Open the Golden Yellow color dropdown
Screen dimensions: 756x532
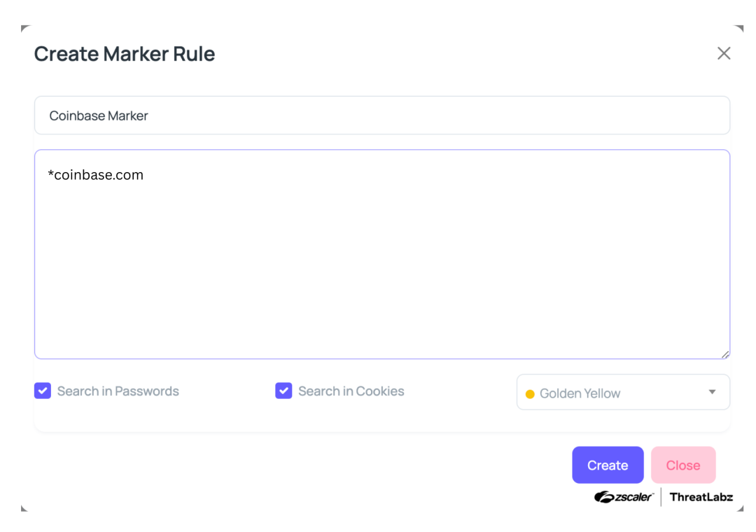click(x=623, y=392)
